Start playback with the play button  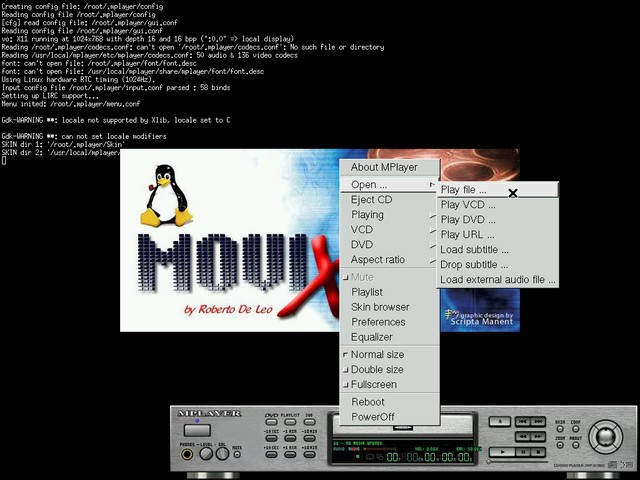pos(502,452)
